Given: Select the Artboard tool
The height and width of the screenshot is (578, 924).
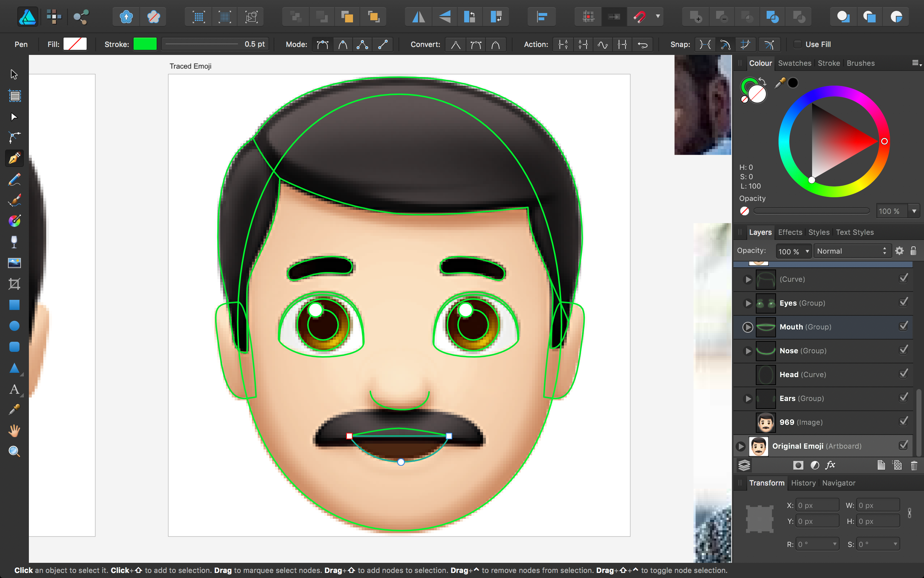Looking at the screenshot, I should pyautogui.click(x=14, y=96).
